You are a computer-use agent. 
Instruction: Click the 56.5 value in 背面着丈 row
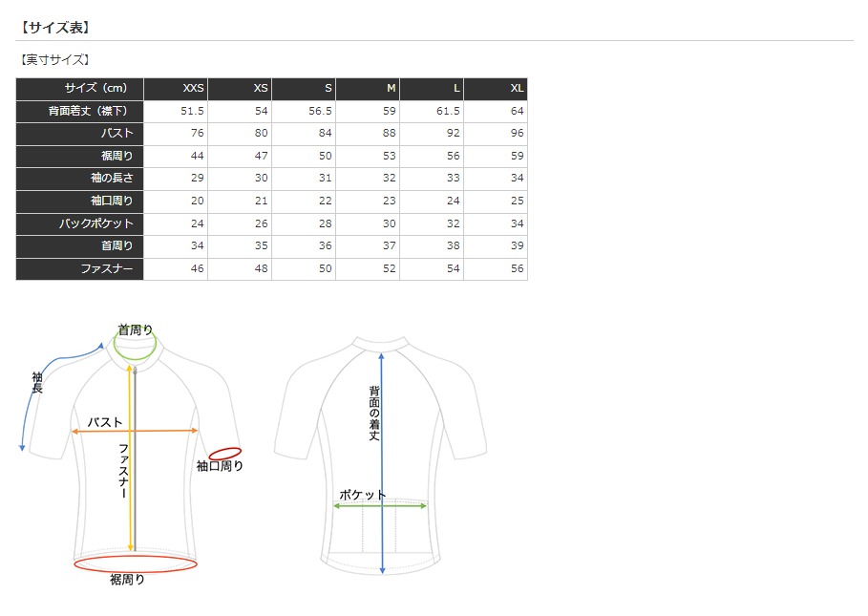coord(320,111)
